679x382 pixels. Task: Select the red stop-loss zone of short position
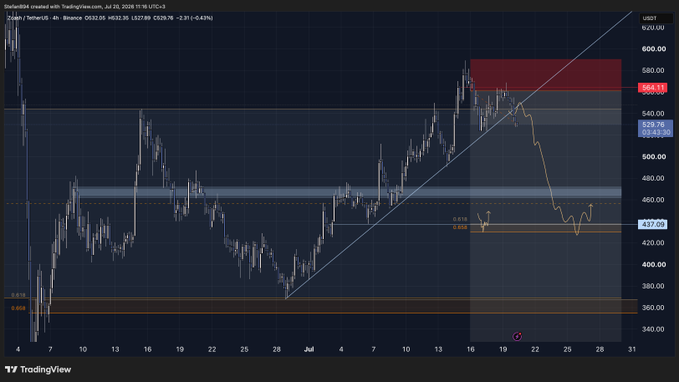[x=546, y=74]
